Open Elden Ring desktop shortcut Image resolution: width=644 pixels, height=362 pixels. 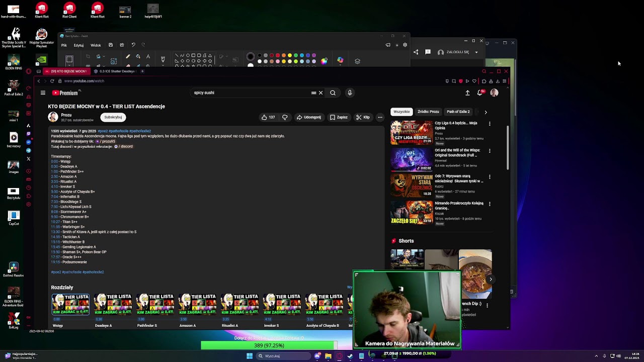[14, 62]
